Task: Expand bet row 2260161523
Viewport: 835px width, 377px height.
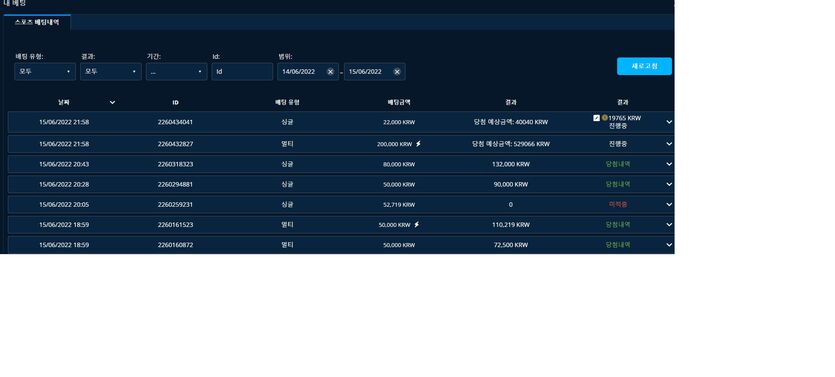Action: click(x=669, y=225)
